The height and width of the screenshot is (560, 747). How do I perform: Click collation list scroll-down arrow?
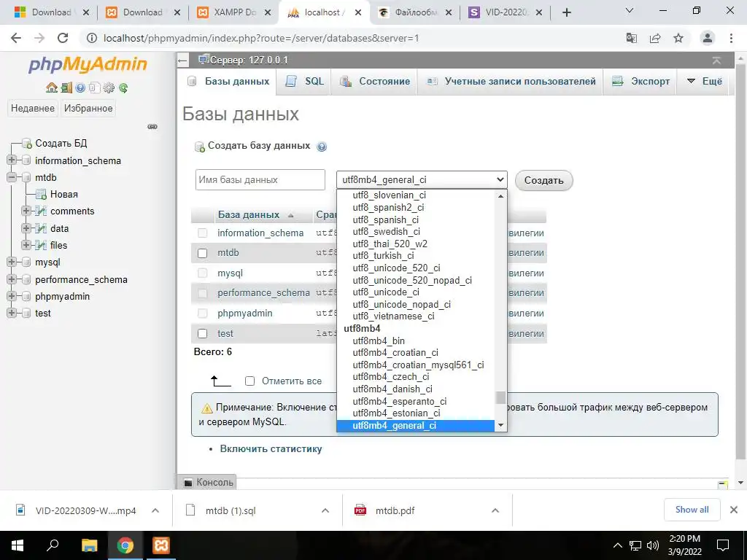tap(500, 425)
